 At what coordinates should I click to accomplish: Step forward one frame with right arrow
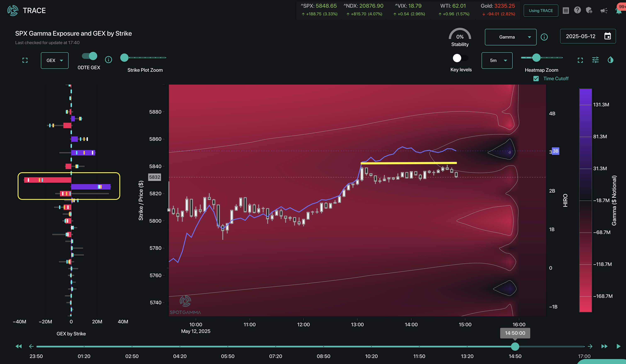click(x=590, y=346)
